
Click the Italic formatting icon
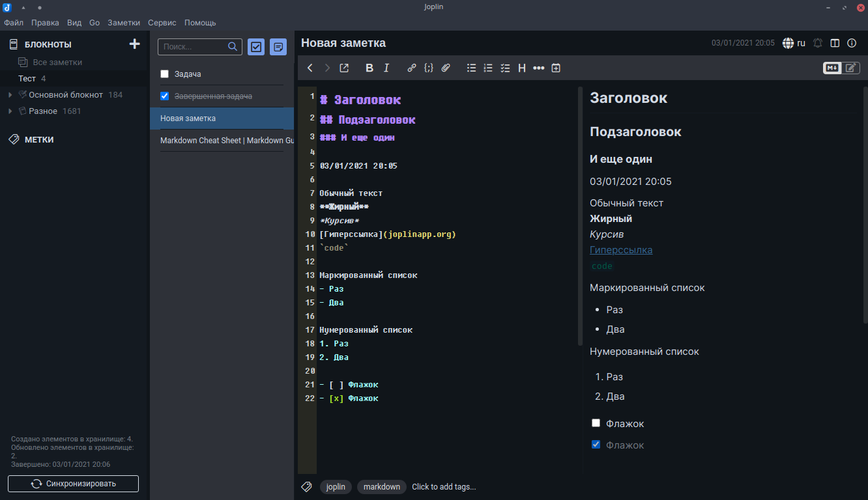(x=386, y=68)
